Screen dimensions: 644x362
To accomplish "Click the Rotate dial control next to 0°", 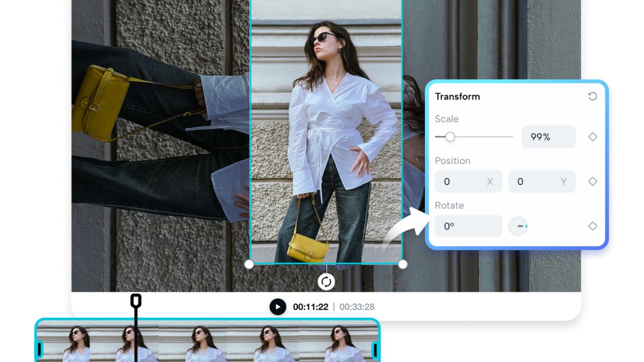I will [x=518, y=226].
